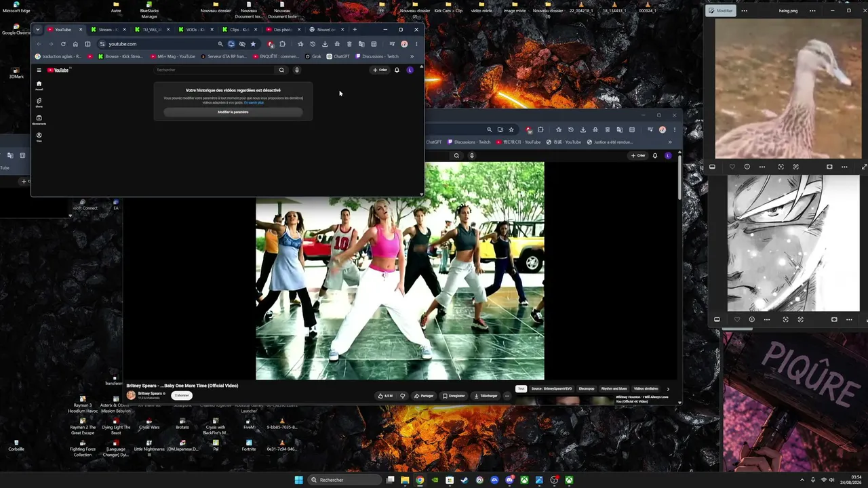Image resolution: width=868 pixels, height=488 pixels.
Task: Click the Enregistrer button under the video
Action: [x=454, y=396]
